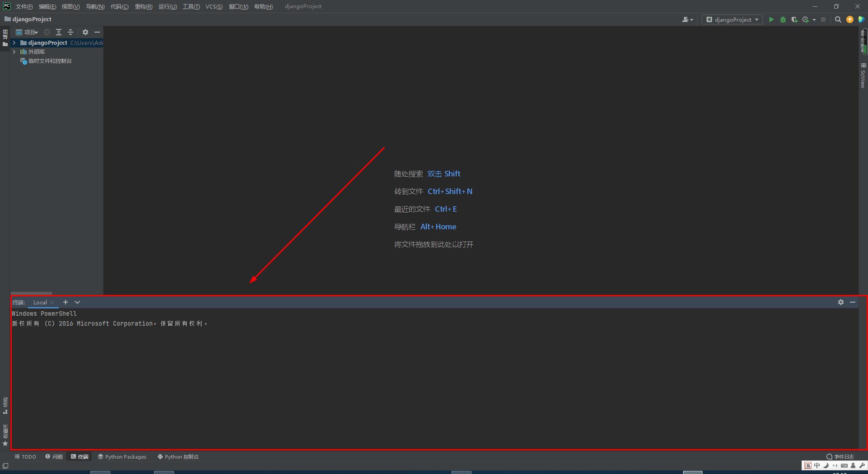Run the djangoProject configuration

(x=771, y=19)
